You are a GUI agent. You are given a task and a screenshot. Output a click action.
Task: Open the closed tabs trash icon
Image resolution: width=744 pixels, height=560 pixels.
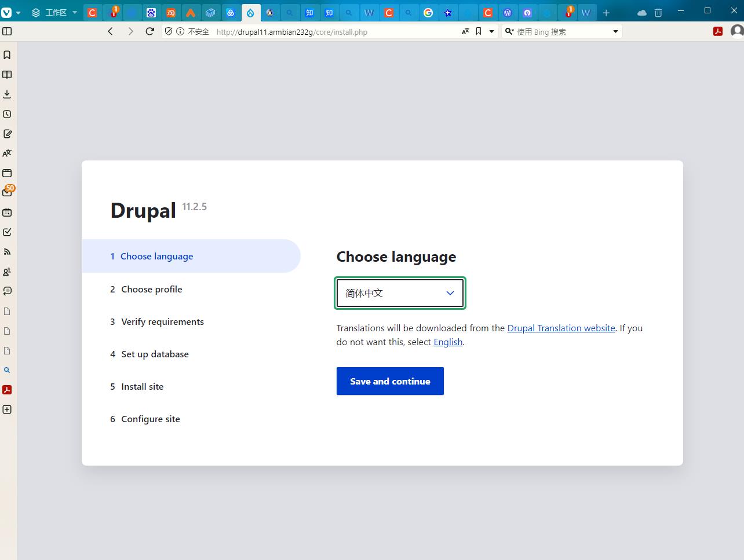click(x=658, y=12)
